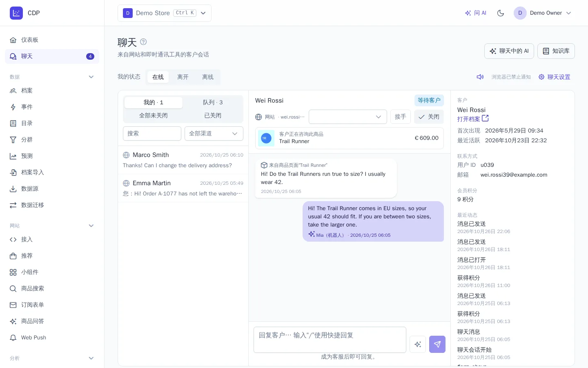588x368 pixels.
Task: Open Demo Owner account menu
Action: tap(543, 13)
